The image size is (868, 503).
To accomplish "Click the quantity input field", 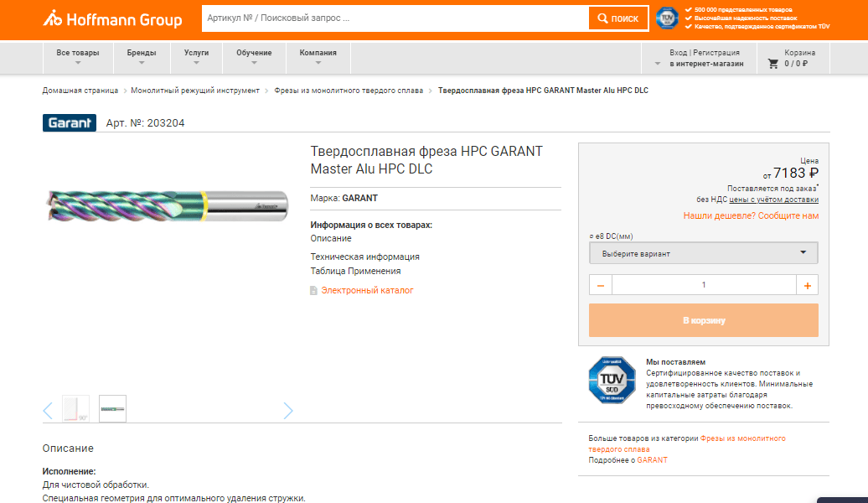I will click(704, 285).
